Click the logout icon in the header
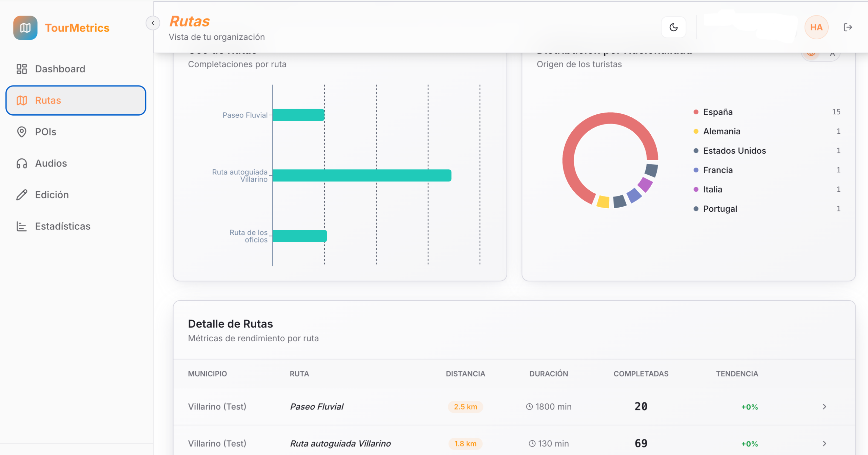 [x=848, y=27]
